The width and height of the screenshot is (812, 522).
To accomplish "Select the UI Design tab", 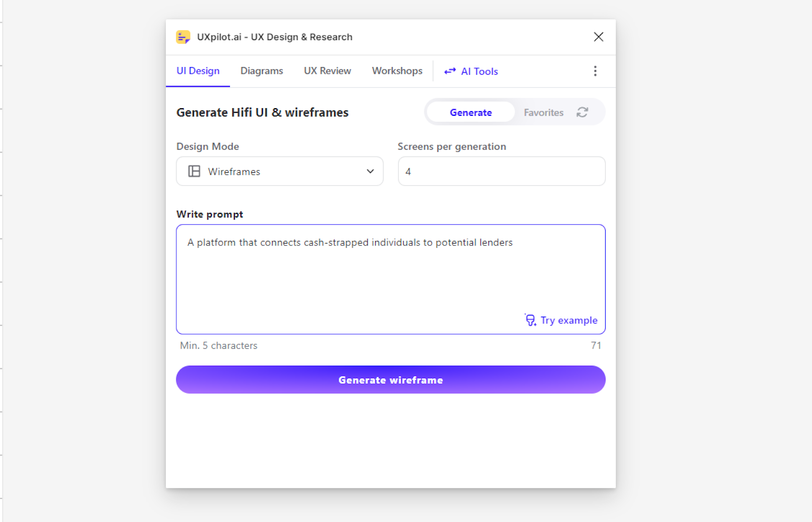I will (x=198, y=71).
